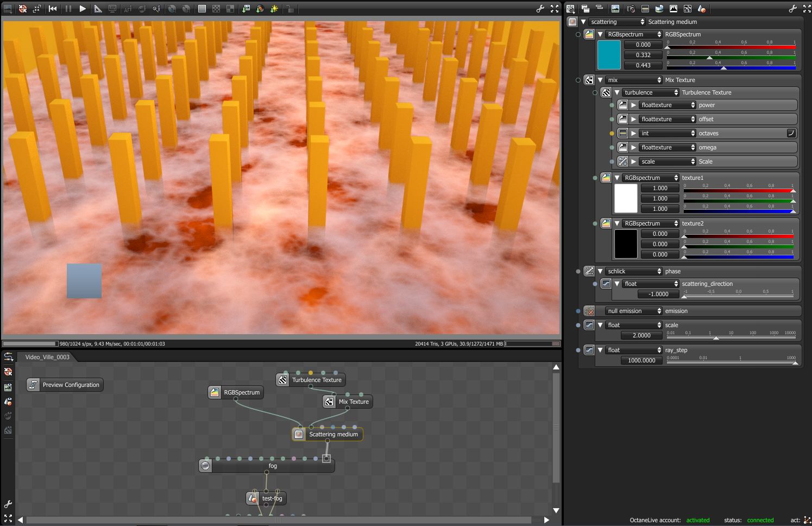This screenshot has height=526, width=812.
Task: Open viewport settings wrench icon
Action: 540,9
